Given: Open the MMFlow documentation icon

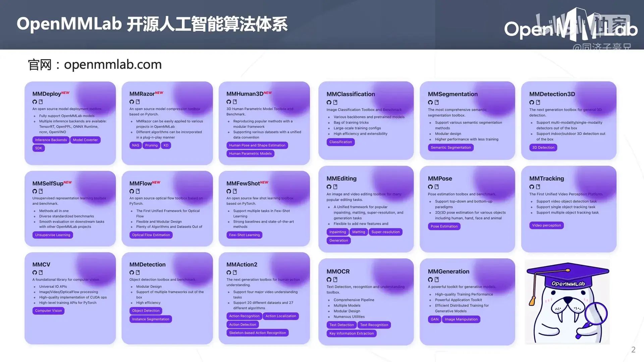Looking at the screenshot, I should [138, 191].
